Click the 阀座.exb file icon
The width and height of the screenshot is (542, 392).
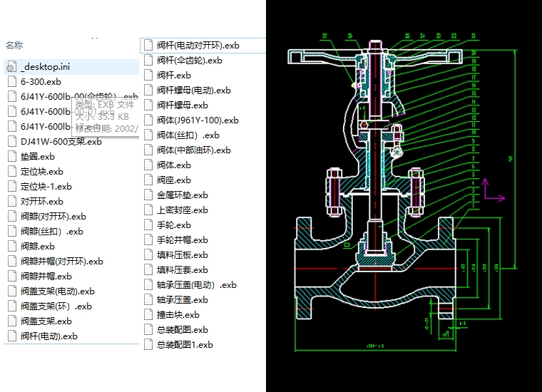pos(148,180)
